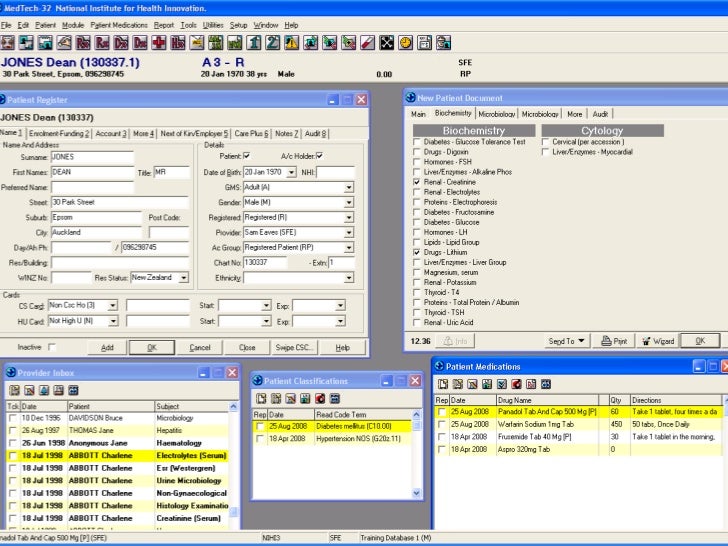Click the hand-writing toolbar icon
This screenshot has height=546, width=728.
pyautogui.click(x=64, y=43)
